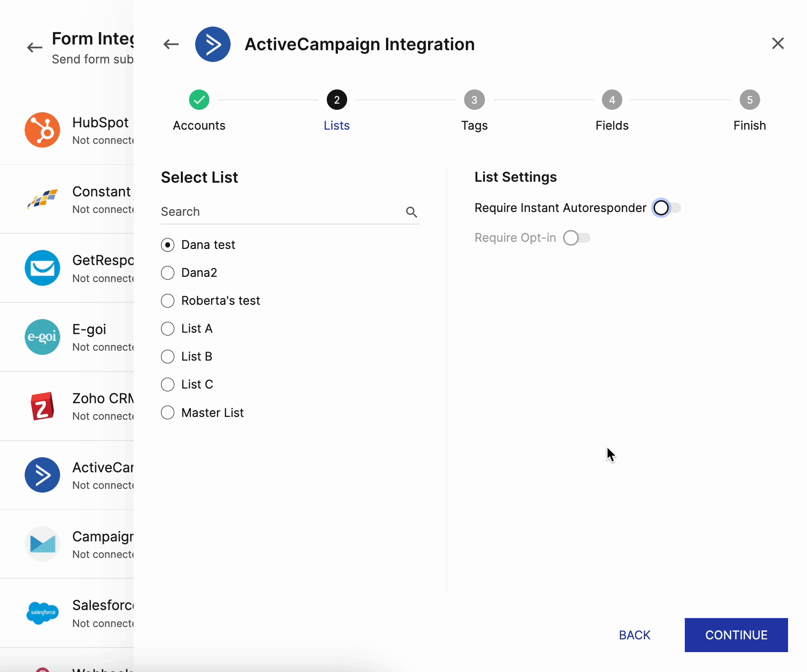Screen dimensions: 807x672
Task: Click the Constant Contact logo icon
Action: pos(43,199)
